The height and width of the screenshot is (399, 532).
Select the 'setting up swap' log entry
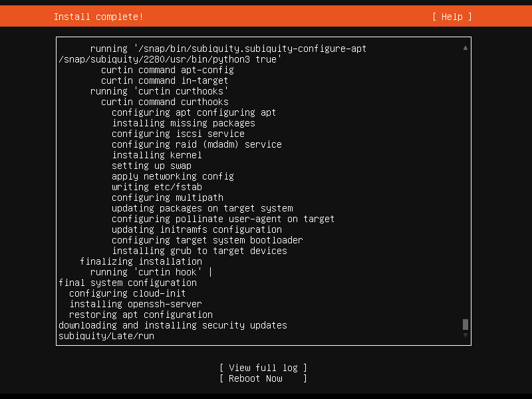(x=151, y=166)
